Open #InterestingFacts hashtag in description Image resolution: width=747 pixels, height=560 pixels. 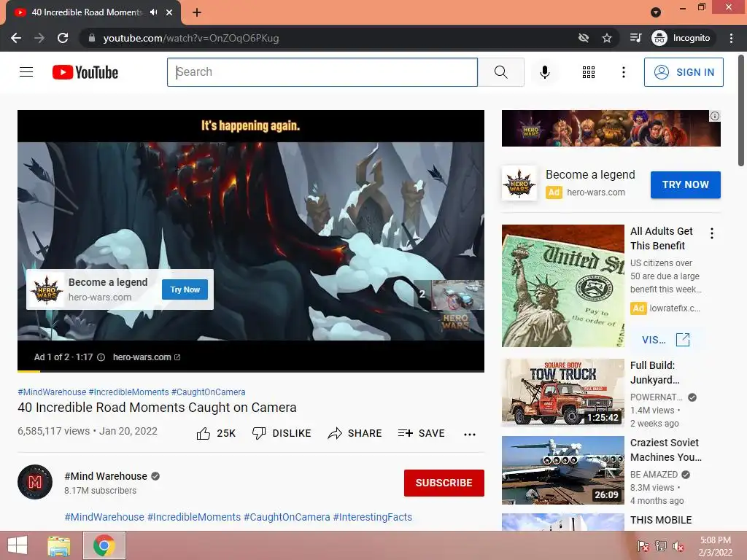[373, 517]
